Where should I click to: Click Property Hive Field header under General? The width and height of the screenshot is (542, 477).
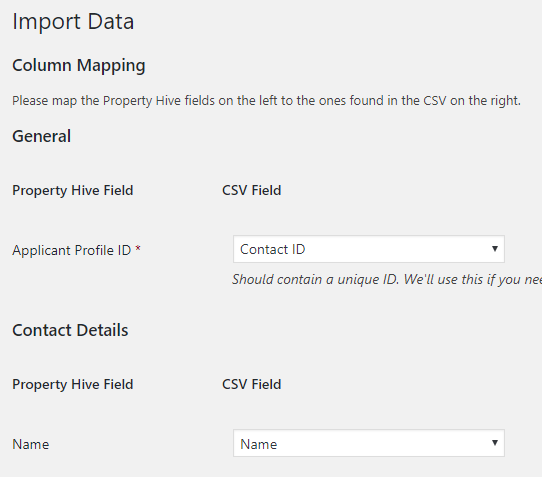73,190
